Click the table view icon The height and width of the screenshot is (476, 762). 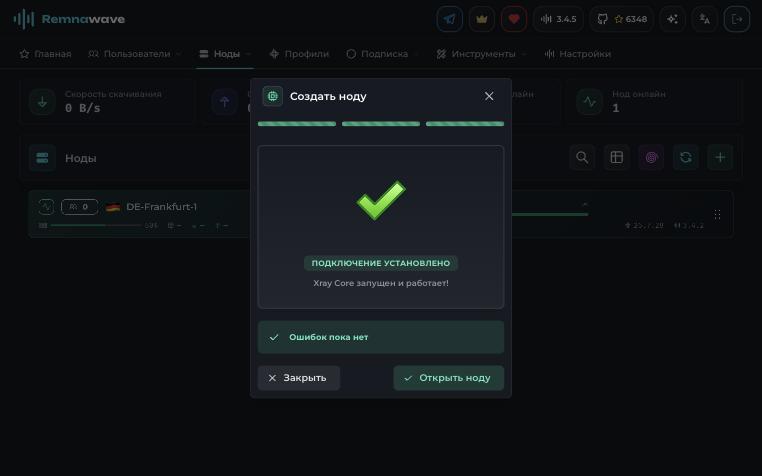[x=617, y=158]
